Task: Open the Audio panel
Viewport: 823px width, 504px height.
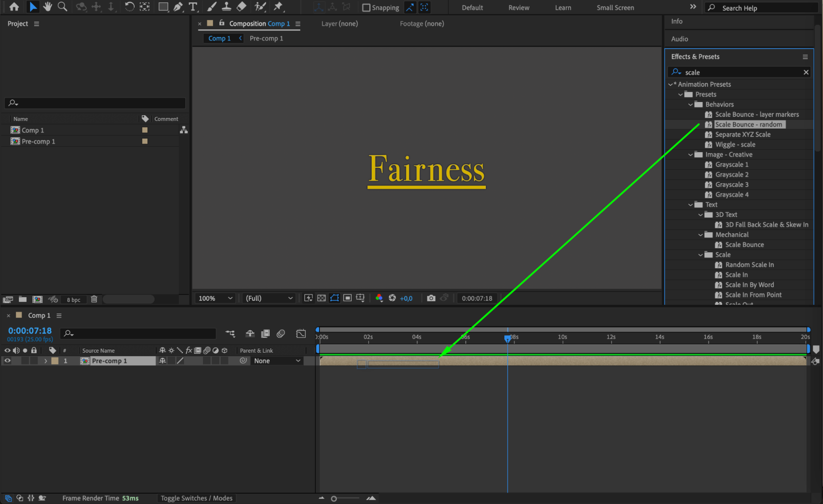Action: pyautogui.click(x=679, y=39)
